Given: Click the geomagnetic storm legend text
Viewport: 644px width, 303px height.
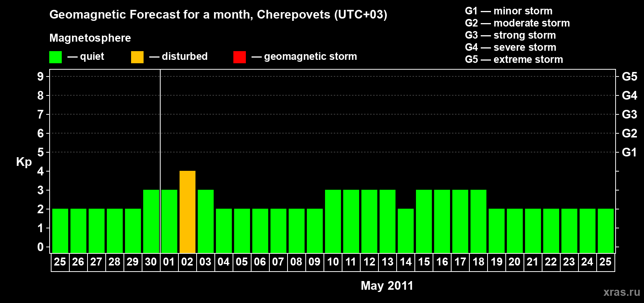Looking at the screenshot, I should [x=311, y=57].
